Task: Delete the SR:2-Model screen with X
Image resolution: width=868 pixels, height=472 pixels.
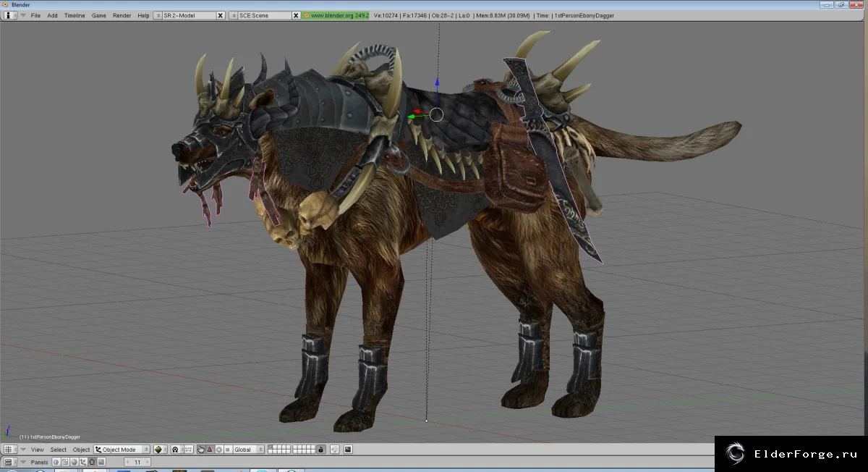Action: (221, 15)
